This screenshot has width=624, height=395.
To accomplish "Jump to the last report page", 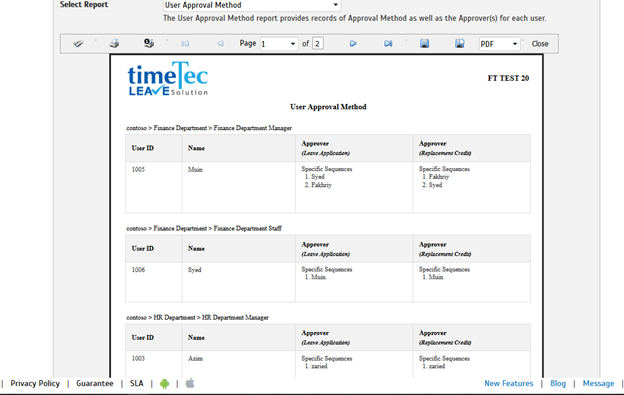I will (388, 43).
